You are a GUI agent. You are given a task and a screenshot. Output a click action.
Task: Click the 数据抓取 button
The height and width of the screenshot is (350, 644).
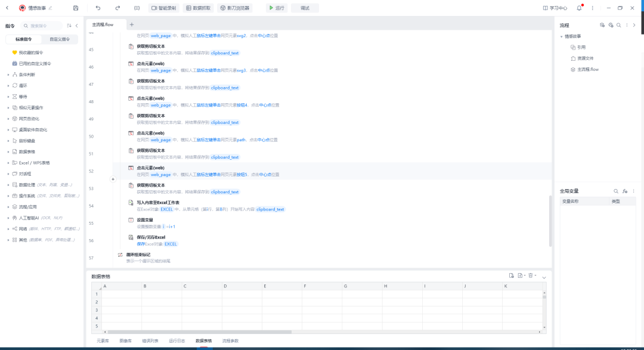(x=199, y=8)
